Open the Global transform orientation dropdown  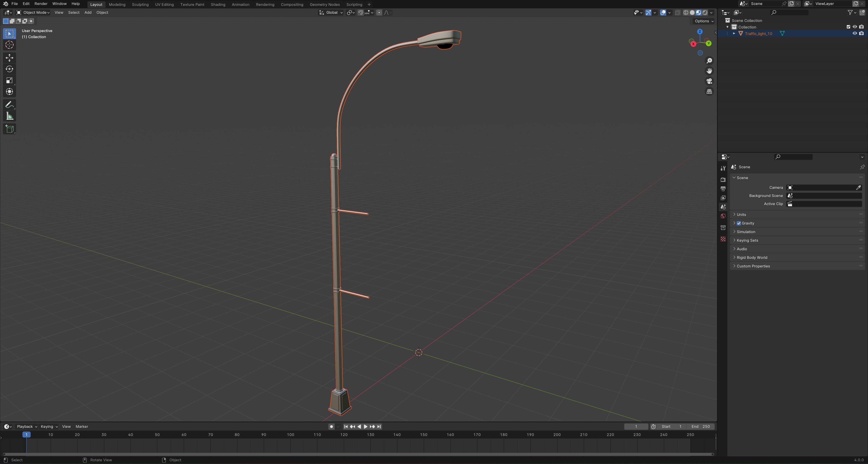point(331,12)
